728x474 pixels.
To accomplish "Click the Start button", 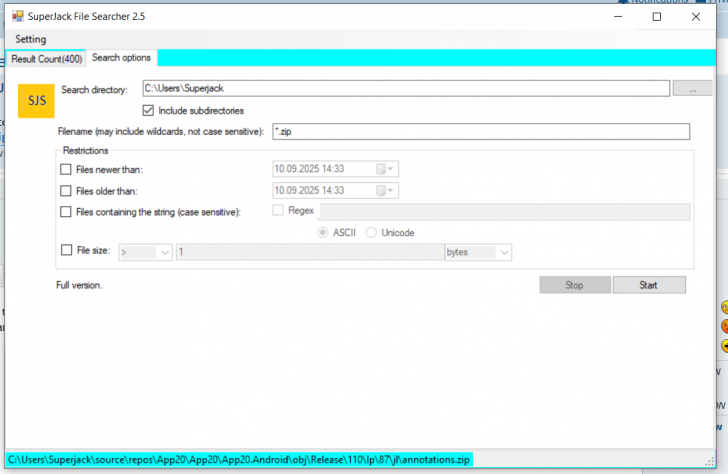I will tap(649, 285).
